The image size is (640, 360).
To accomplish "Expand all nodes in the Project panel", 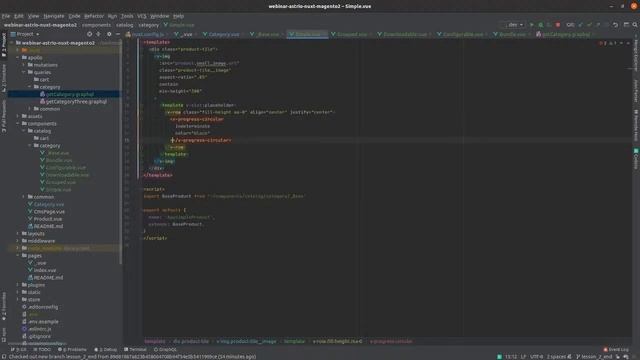I will coord(98,34).
